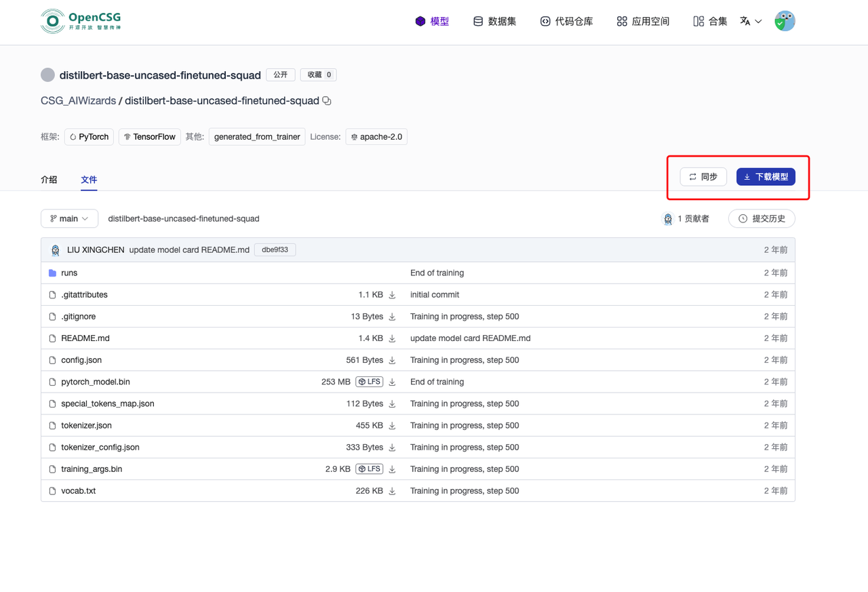The height and width of the screenshot is (592, 868).
Task: Click the model owner avatar beside title
Action: (x=47, y=75)
